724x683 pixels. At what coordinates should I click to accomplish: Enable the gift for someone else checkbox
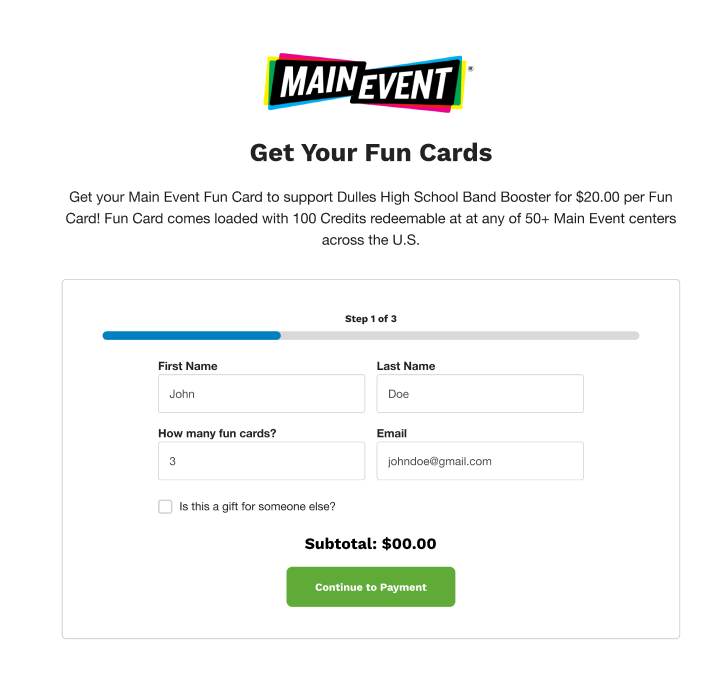click(165, 507)
